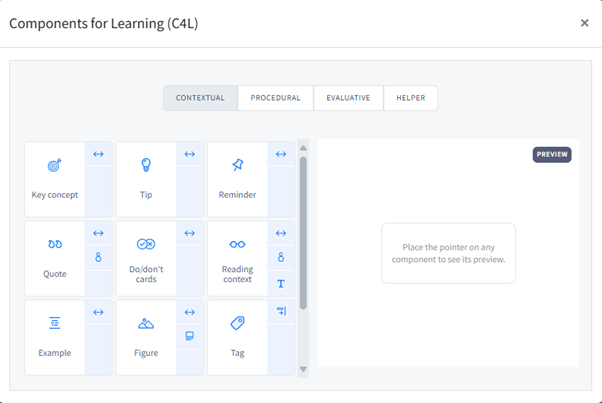Insert the Figure component

(146, 336)
